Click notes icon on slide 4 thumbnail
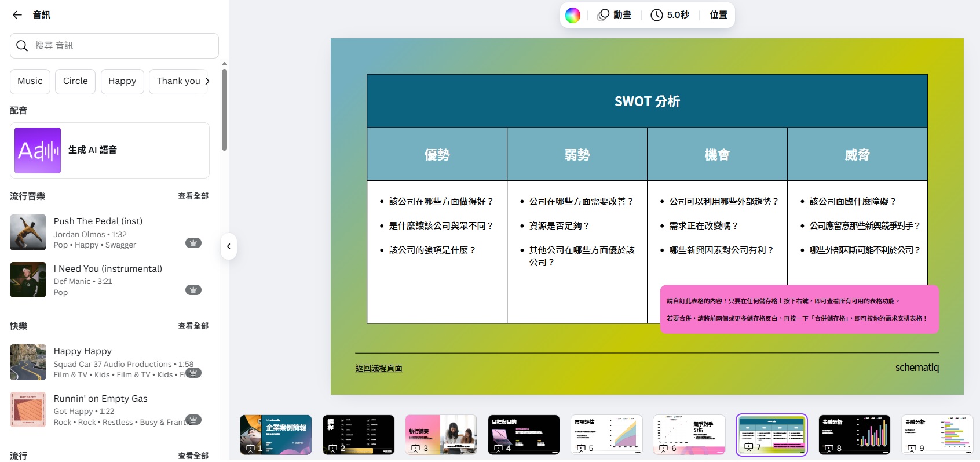This screenshot has width=980, height=462. [498, 448]
